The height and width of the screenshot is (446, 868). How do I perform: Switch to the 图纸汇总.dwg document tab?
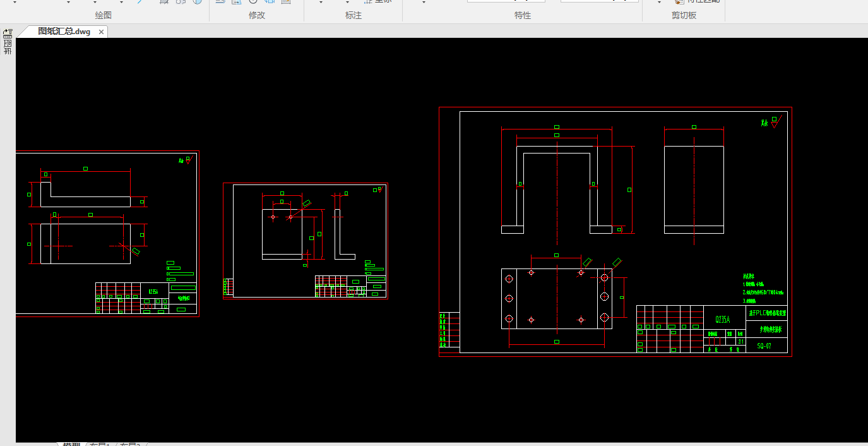coord(64,31)
